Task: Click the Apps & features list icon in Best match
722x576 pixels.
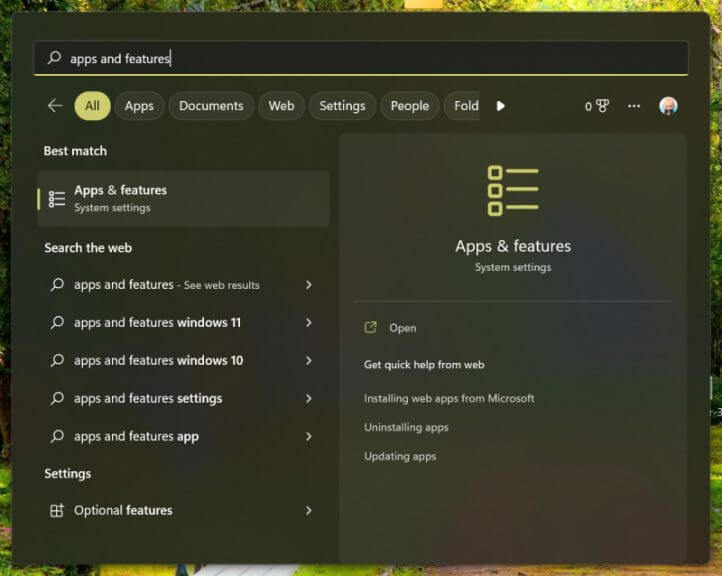Action: (57, 199)
